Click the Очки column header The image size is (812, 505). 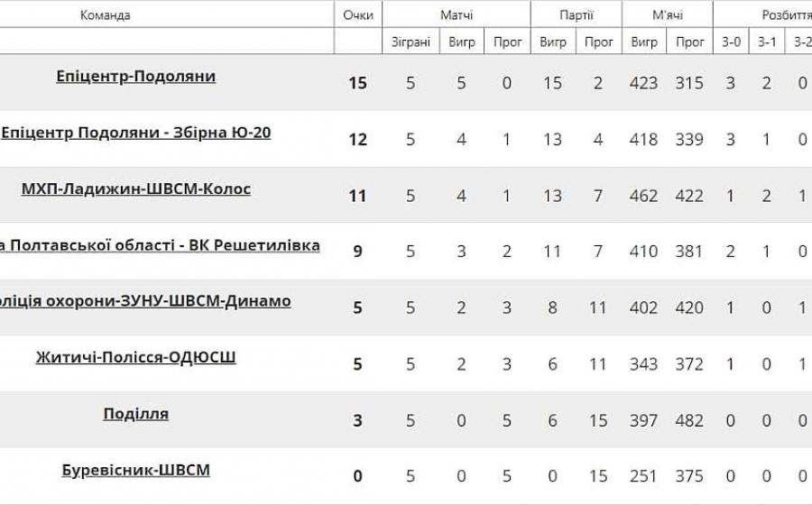pos(358,15)
